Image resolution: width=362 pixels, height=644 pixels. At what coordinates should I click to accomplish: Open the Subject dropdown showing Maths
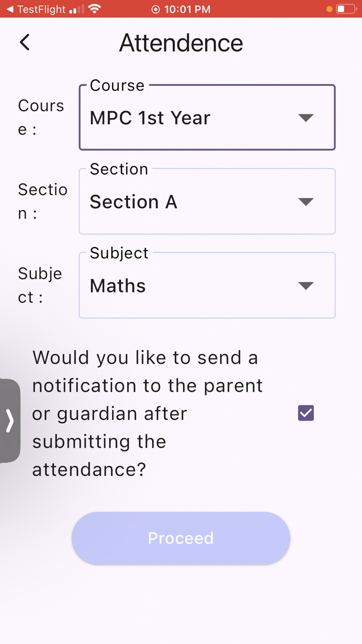pos(207,285)
